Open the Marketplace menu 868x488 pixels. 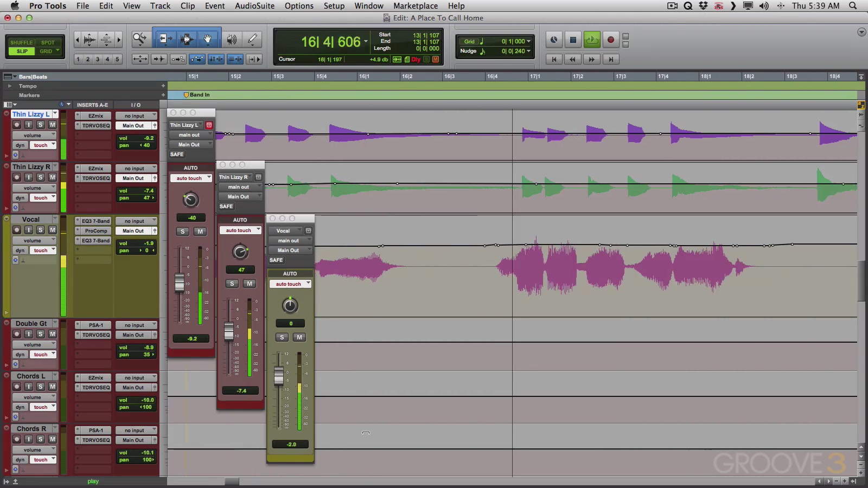[416, 6]
